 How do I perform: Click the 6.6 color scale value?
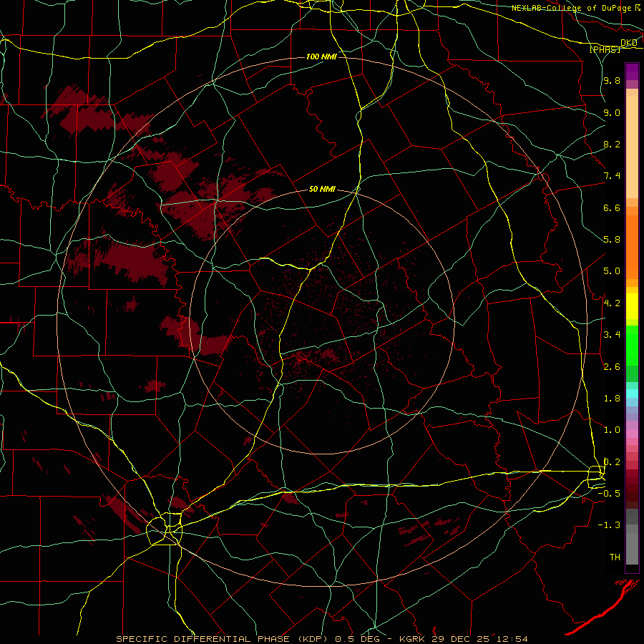pos(612,208)
